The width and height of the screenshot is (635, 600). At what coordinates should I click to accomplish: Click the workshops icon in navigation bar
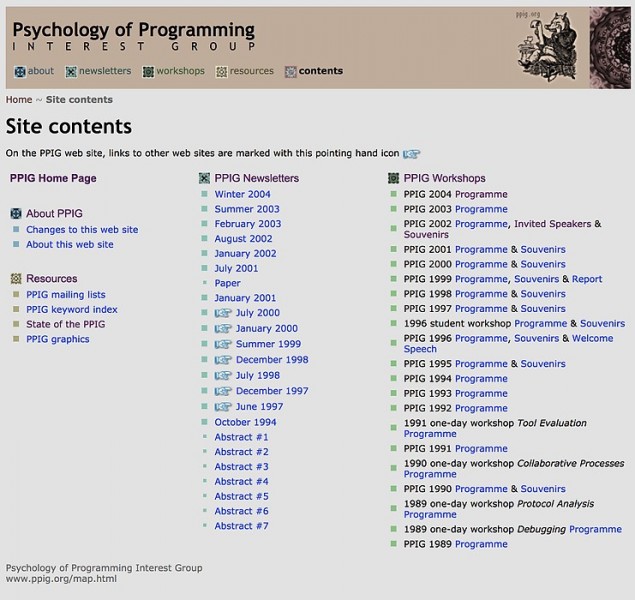click(x=148, y=71)
